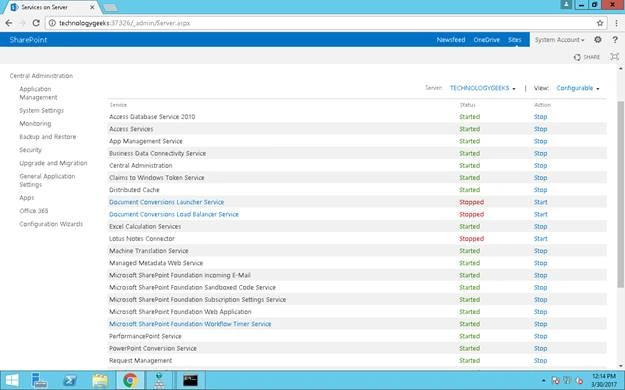Click Chrome user profile icon

tap(566, 4)
